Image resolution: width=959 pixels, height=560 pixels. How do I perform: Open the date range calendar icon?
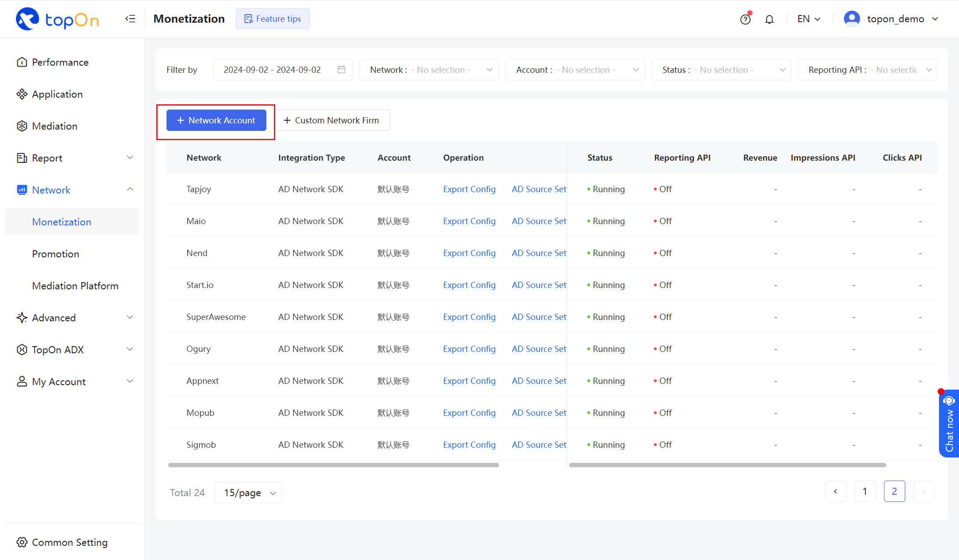click(341, 70)
